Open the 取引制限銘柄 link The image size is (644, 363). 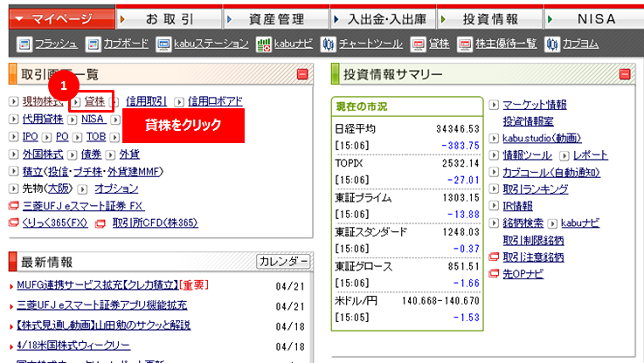point(533,240)
